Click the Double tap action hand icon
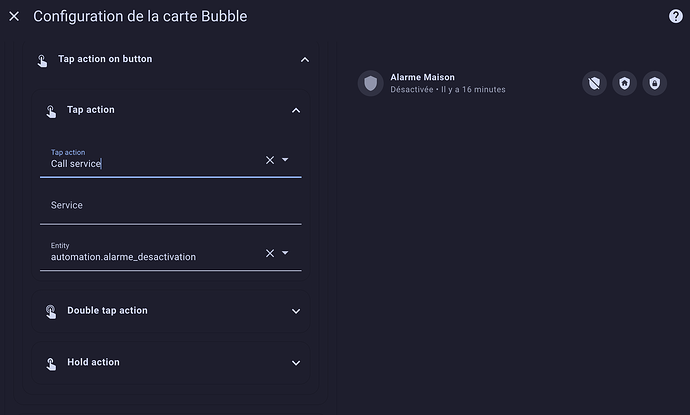The height and width of the screenshot is (415, 690). pos(51,311)
